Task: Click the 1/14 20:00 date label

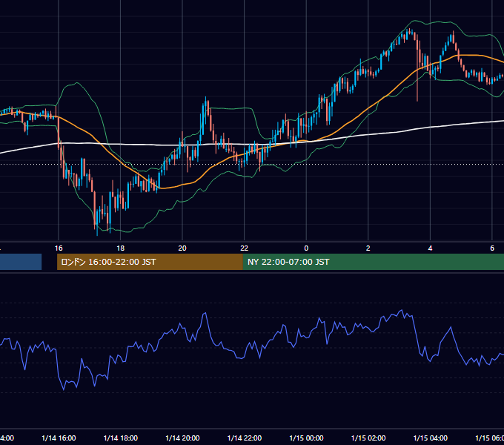Action: point(182,438)
